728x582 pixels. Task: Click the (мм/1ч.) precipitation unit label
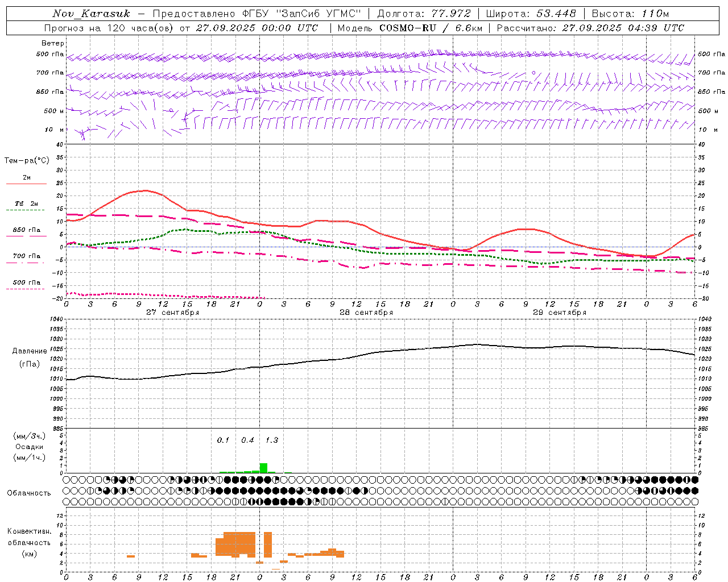pyautogui.click(x=30, y=458)
